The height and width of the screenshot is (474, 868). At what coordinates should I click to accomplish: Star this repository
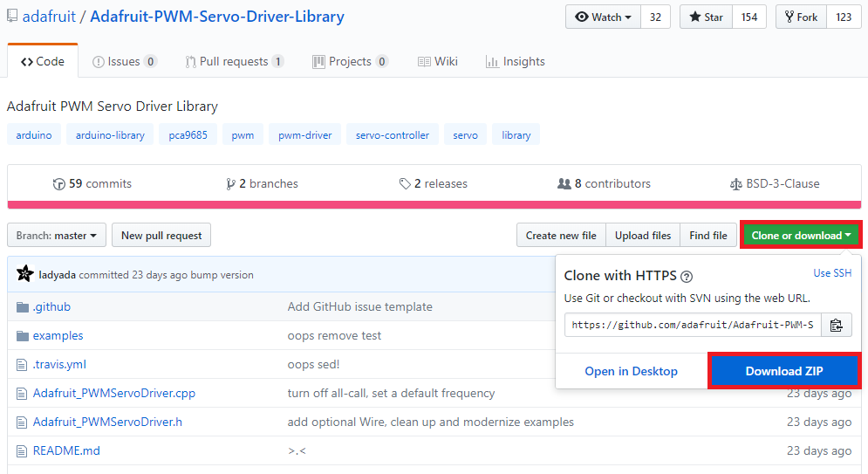click(x=707, y=17)
